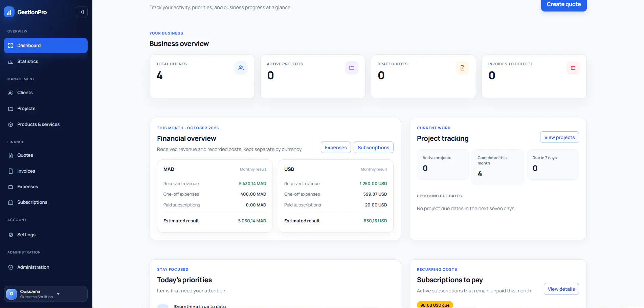Screen dimensions: 644x308
Task: Click the Business overview heading
Action: click(179, 44)
